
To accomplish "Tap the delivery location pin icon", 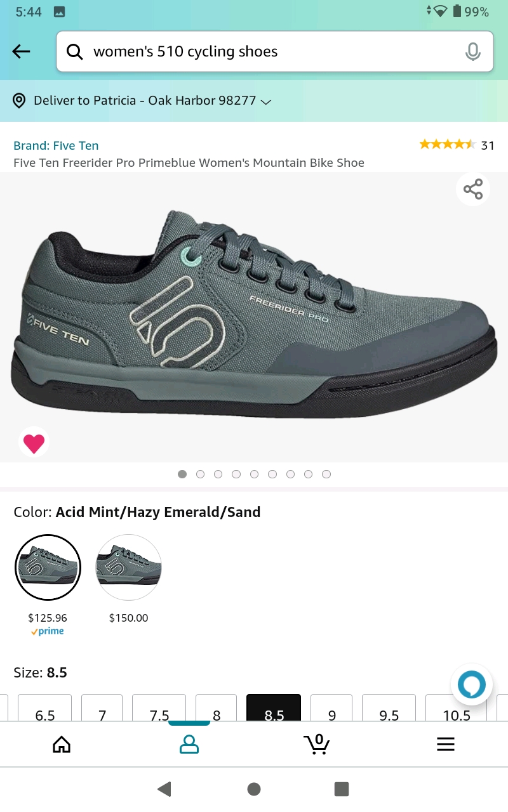I will [20, 100].
